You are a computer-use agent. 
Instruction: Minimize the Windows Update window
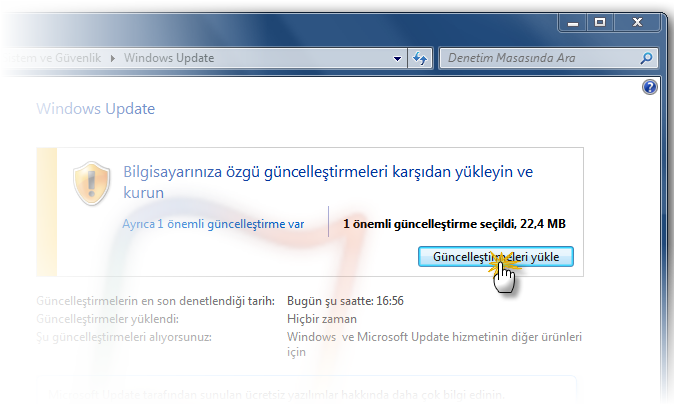[x=573, y=23]
